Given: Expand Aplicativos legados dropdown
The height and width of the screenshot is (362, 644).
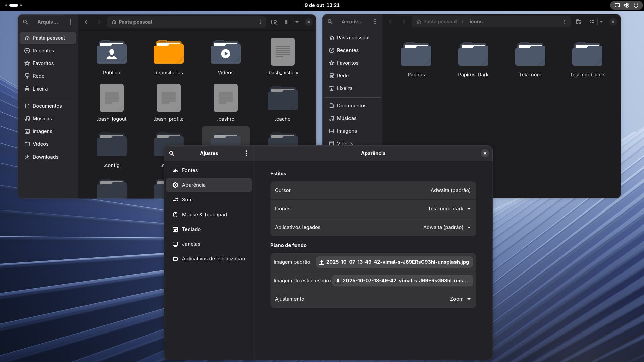Looking at the screenshot, I should pyautogui.click(x=447, y=227).
